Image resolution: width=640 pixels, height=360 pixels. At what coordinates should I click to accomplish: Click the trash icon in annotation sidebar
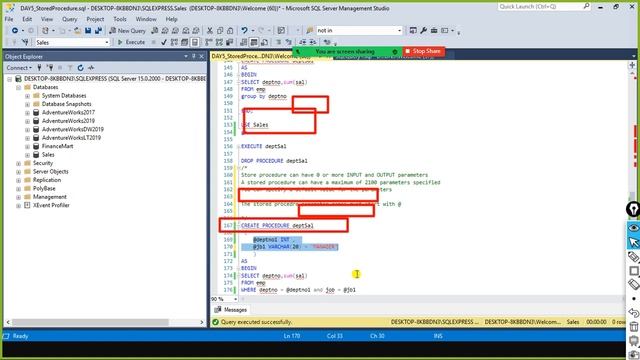[633, 327]
